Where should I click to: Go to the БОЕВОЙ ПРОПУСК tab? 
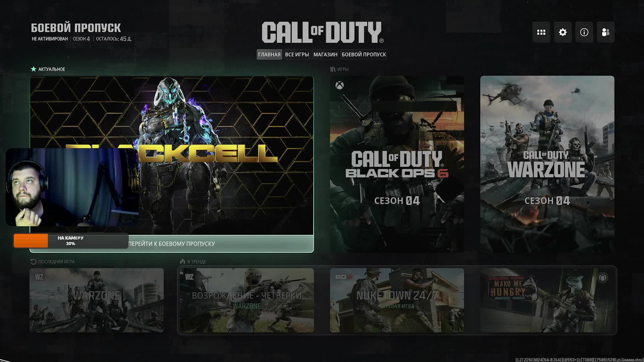tap(364, 54)
